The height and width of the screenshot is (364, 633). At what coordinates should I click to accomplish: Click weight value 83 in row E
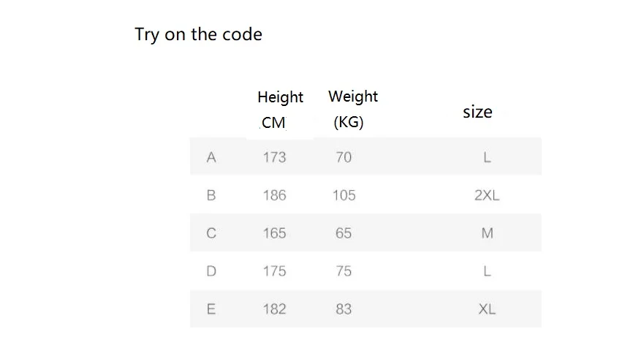(x=344, y=309)
